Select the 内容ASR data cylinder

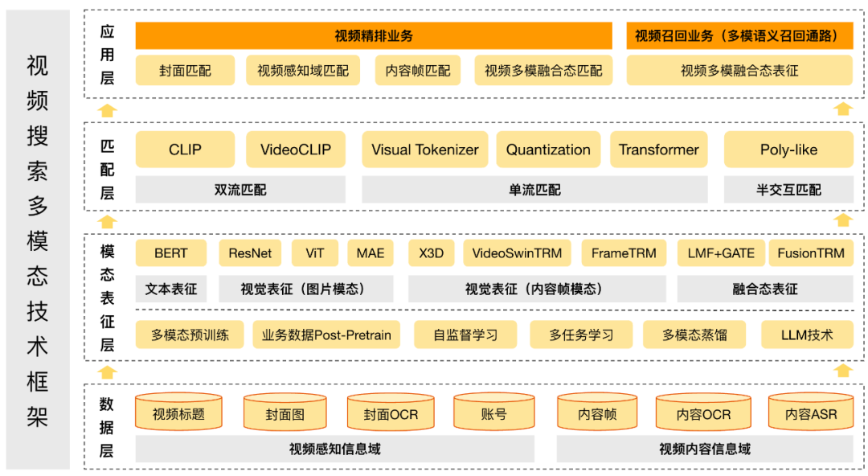point(811,412)
